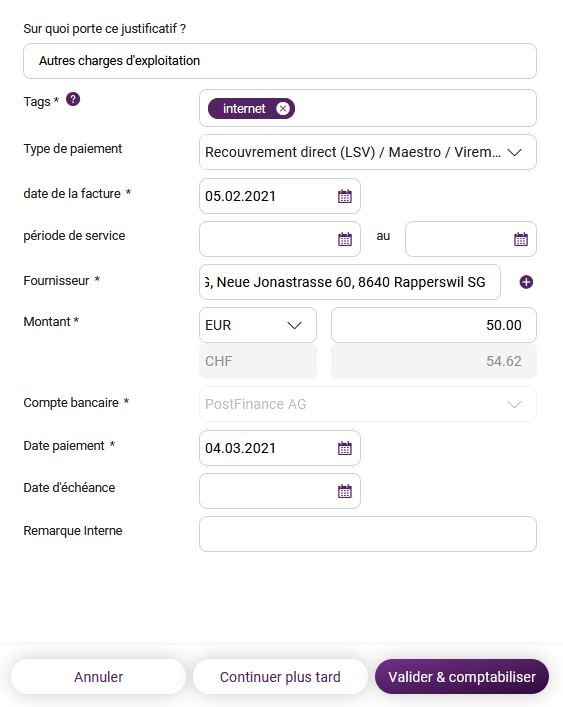The height and width of the screenshot is (707, 563).
Task: Open calendar for période de service end
Action: [521, 239]
